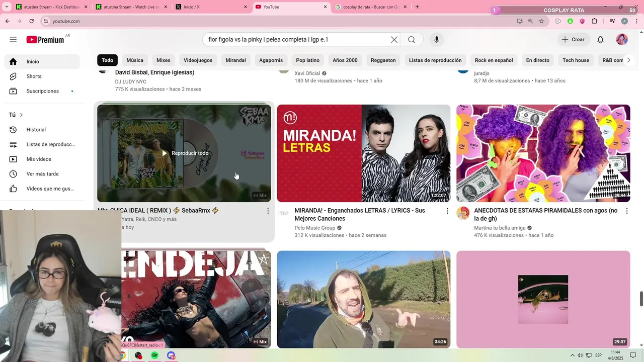Open Pelo Music Group channel link

[x=315, y=228]
